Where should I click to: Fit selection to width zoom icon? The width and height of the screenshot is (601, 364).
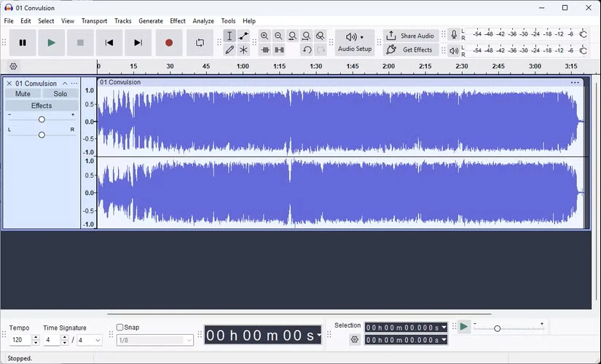point(292,36)
